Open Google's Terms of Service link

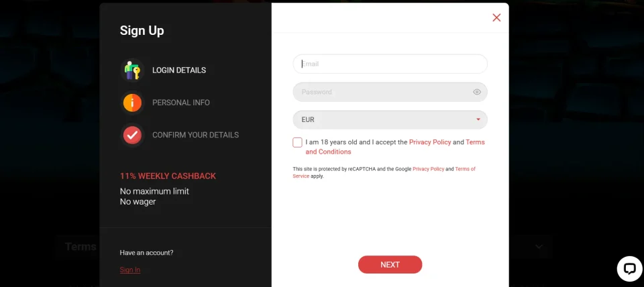[x=384, y=172]
